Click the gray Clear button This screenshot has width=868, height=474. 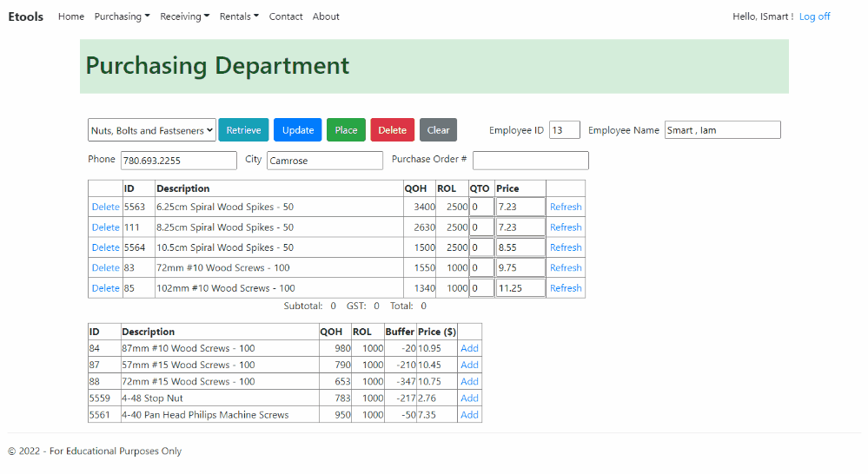tap(438, 130)
